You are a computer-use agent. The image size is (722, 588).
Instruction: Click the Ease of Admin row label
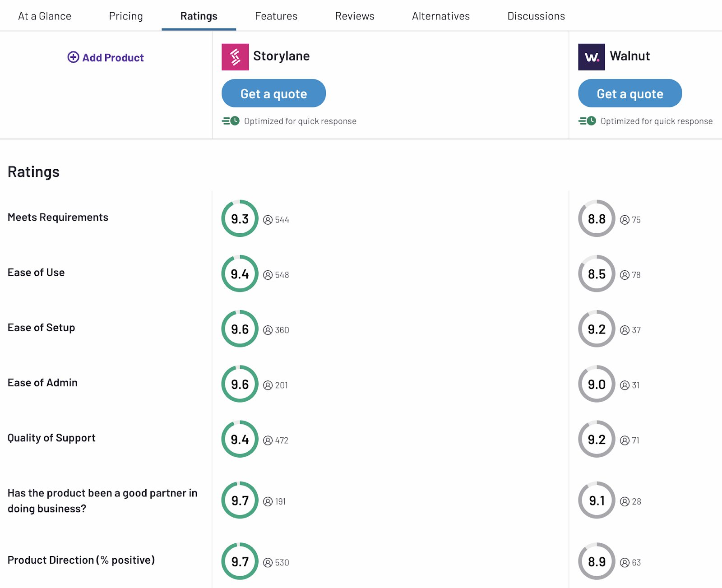[42, 383]
